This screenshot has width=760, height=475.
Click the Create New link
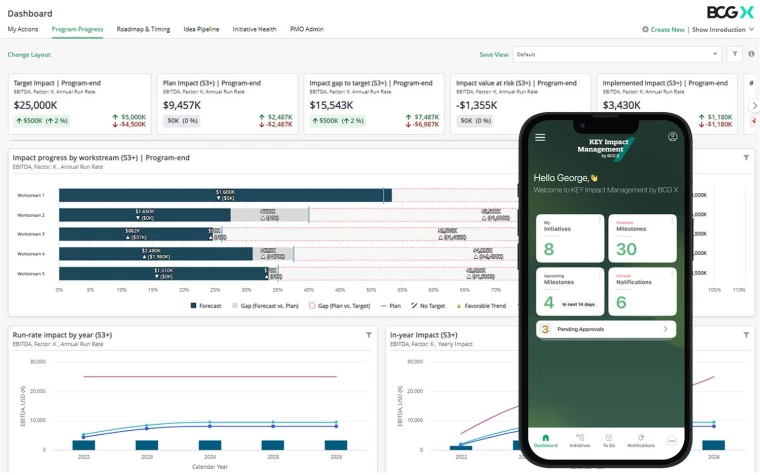point(667,30)
